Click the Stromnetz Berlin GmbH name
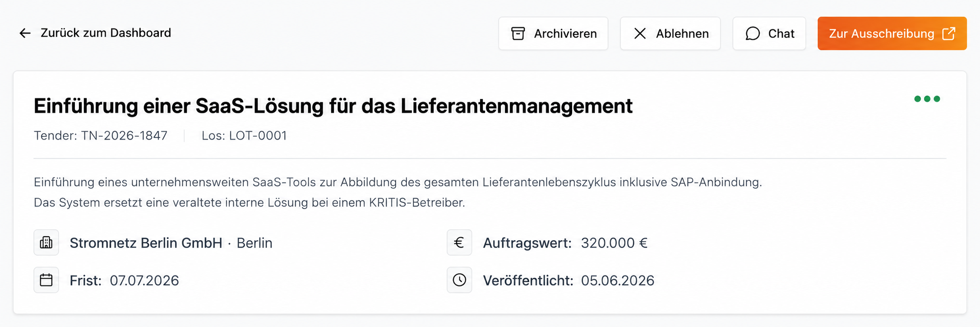This screenshot has width=980, height=327. [x=146, y=243]
